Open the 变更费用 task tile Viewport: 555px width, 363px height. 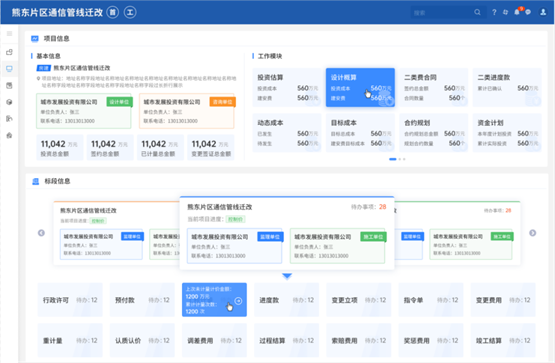pyautogui.click(x=503, y=300)
